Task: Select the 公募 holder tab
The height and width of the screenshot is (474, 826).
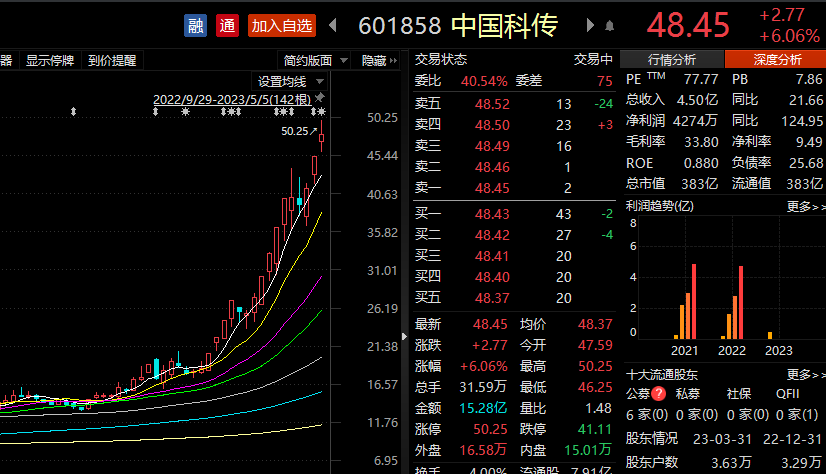Action: 638,393
